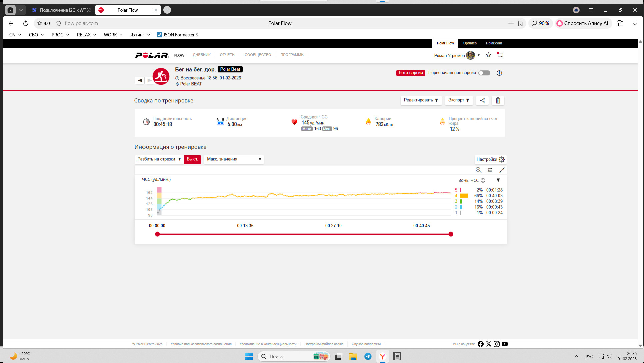This screenshot has width=644, height=363.
Task: Click the user profile avatar
Action: pos(470,55)
